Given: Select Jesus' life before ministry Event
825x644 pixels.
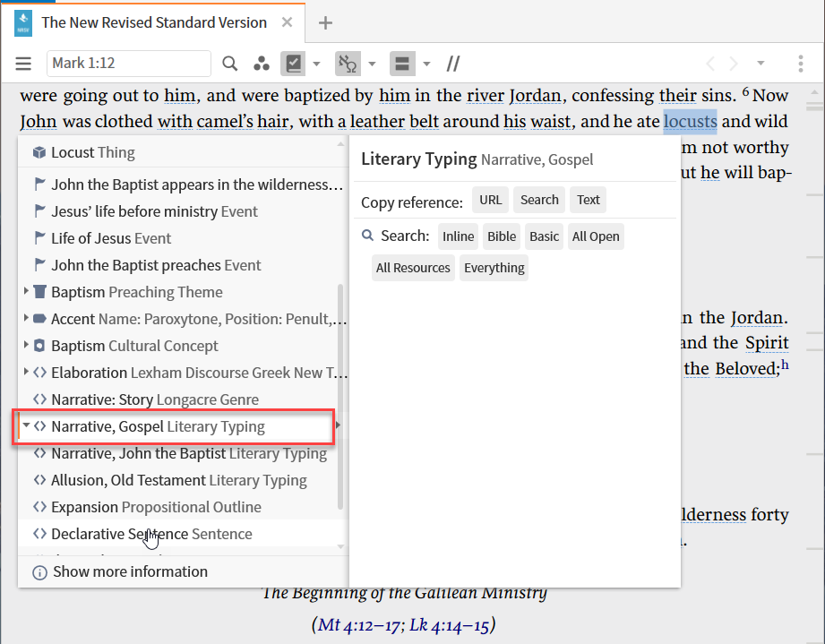Looking at the screenshot, I should 182,211.
